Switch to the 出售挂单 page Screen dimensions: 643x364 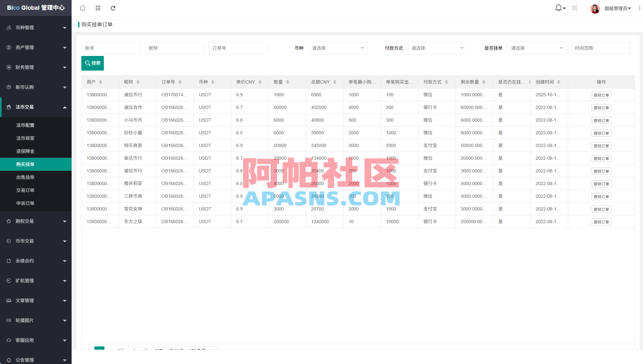coord(25,177)
